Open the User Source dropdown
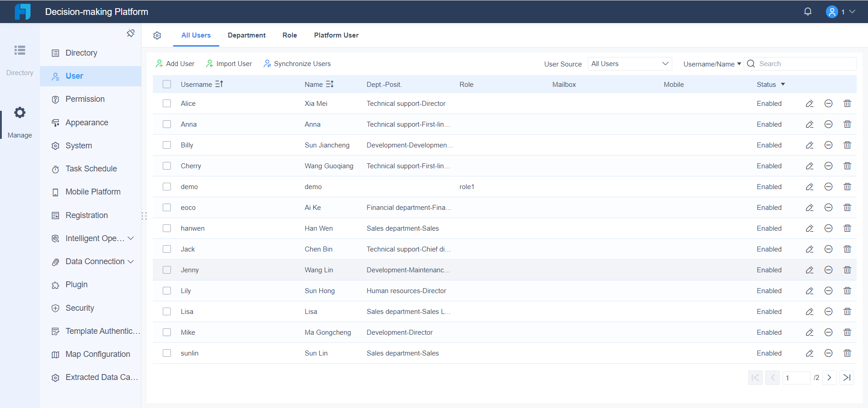Image resolution: width=868 pixels, height=408 pixels. (x=630, y=64)
